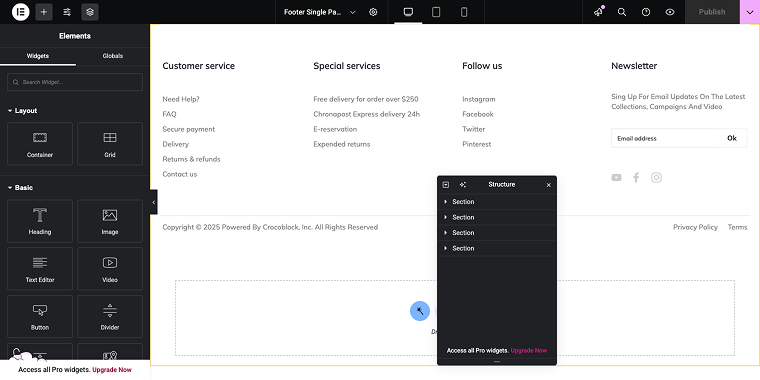Select the Image widget
Screen dimensions: 760x380
coord(110,221)
